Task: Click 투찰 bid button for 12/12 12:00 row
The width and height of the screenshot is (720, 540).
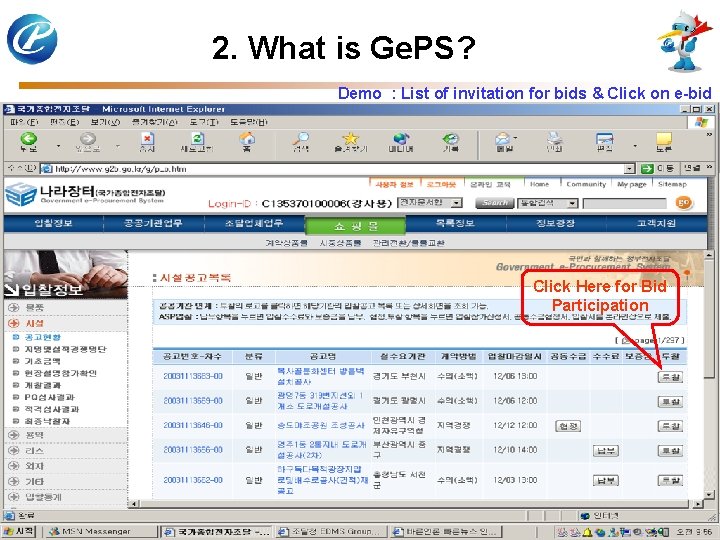Action: coord(670,426)
